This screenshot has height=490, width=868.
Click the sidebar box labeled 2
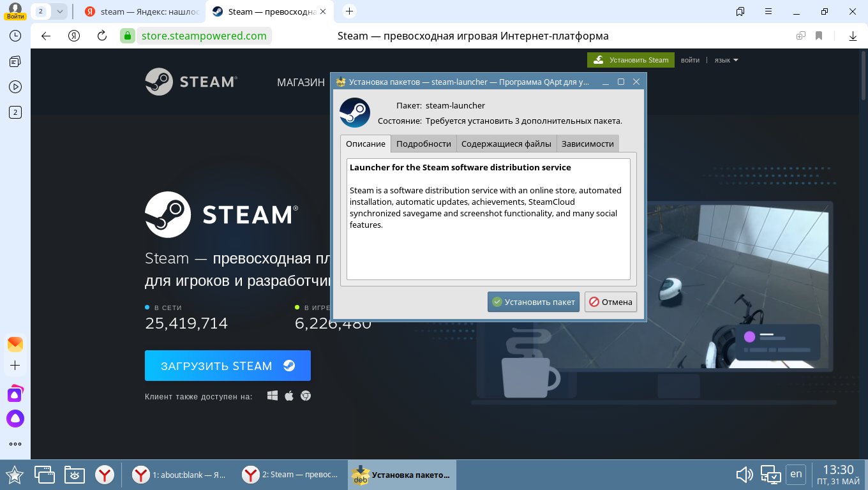point(15,112)
